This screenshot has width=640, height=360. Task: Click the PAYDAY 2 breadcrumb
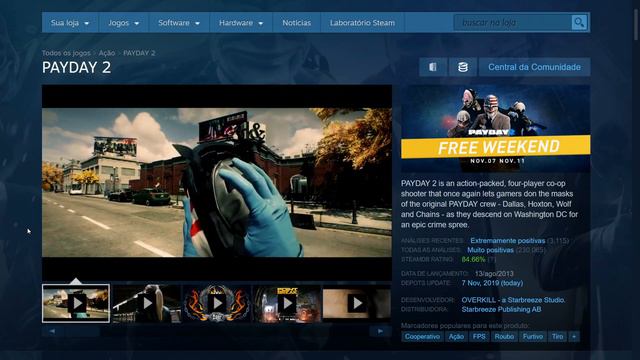pos(139,53)
